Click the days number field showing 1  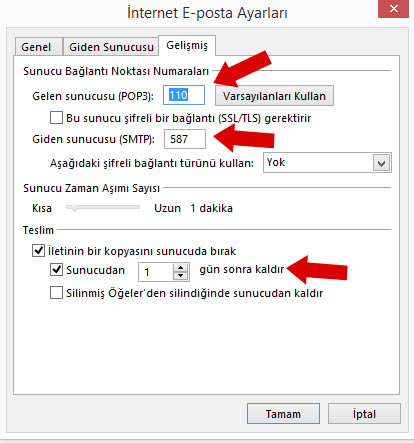[x=156, y=272]
